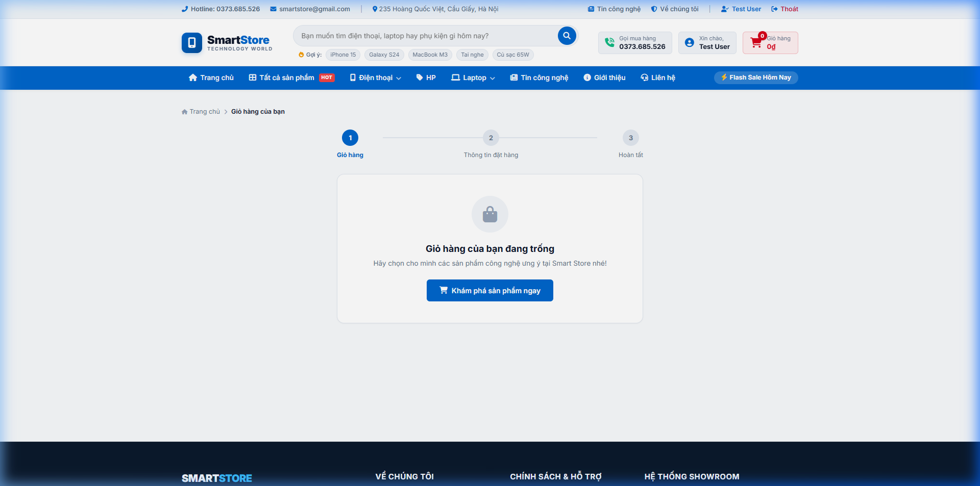Click the Flash Sale lightning icon
980x486 pixels.
tap(724, 78)
